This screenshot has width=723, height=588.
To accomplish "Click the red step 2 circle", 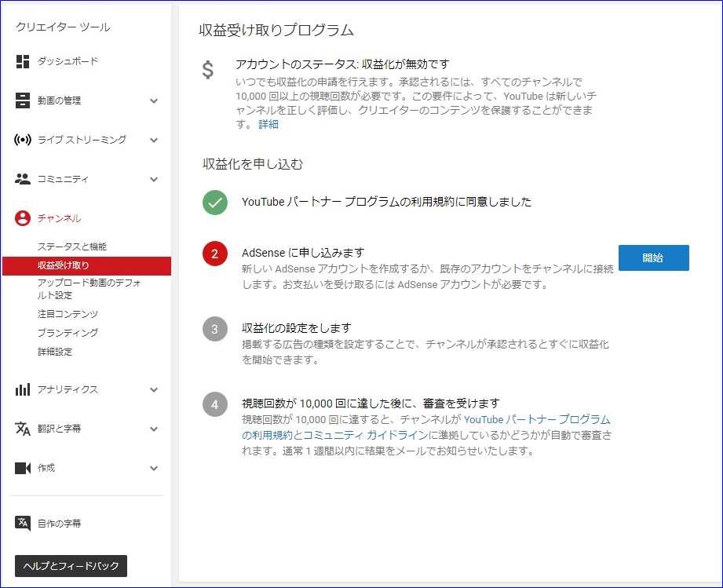I will (x=215, y=254).
